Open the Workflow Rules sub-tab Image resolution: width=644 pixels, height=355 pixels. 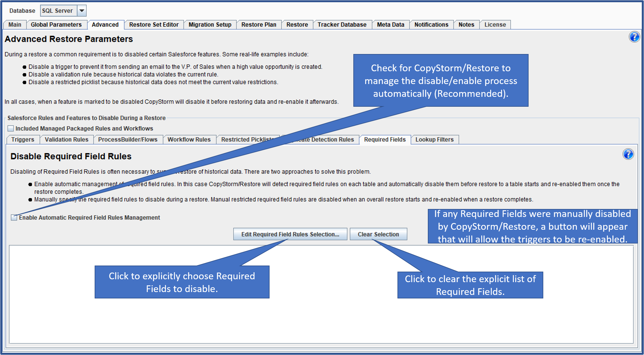point(189,140)
